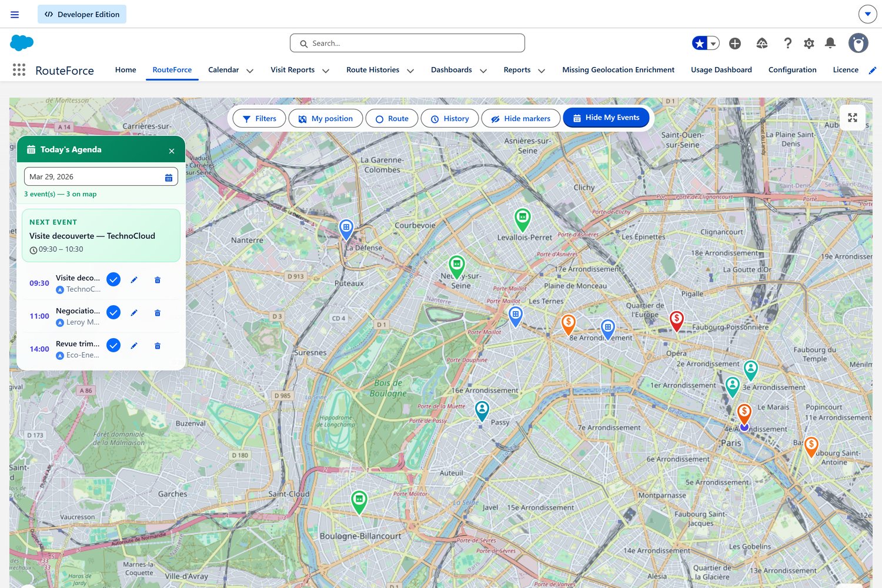The height and width of the screenshot is (588, 882).
Task: Open calendar picker in agenda date field
Action: click(169, 177)
